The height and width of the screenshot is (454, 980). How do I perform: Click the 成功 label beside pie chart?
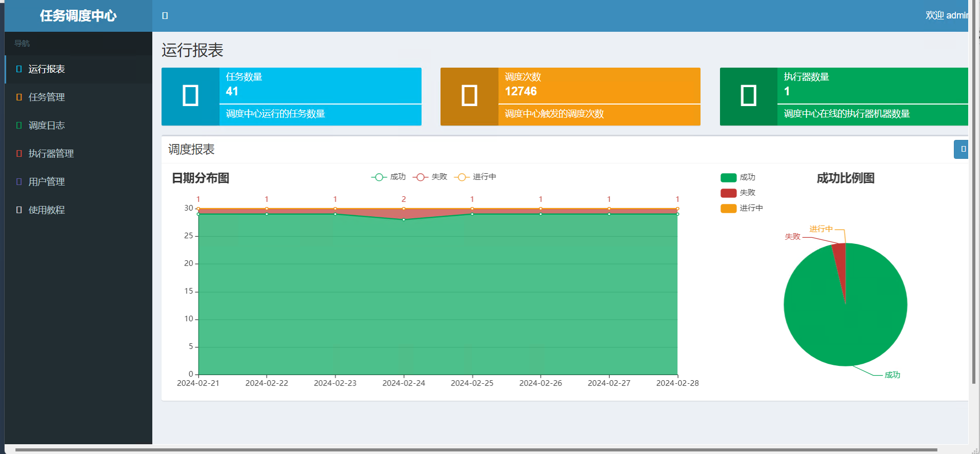[892, 375]
